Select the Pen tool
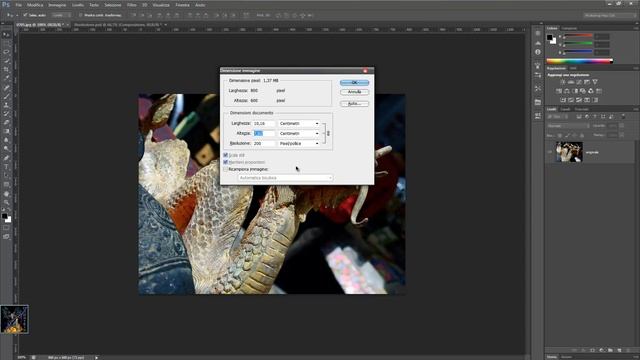This screenshot has height=360, width=640. click(6, 158)
